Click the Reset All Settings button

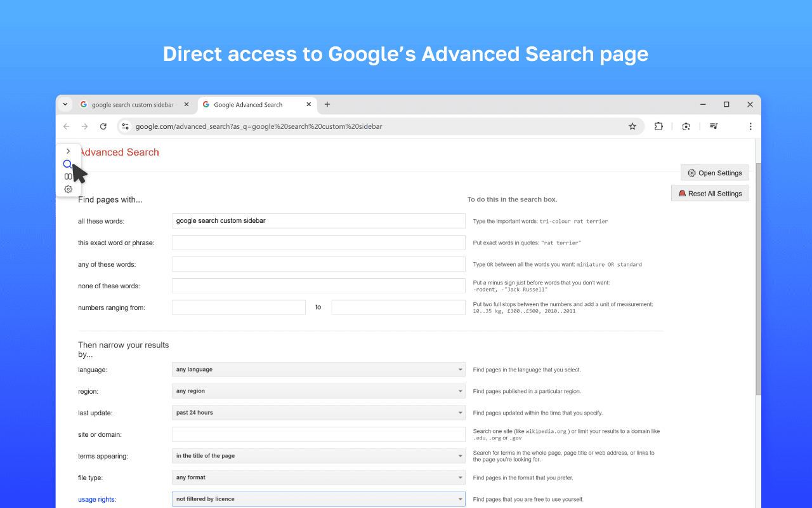click(710, 193)
